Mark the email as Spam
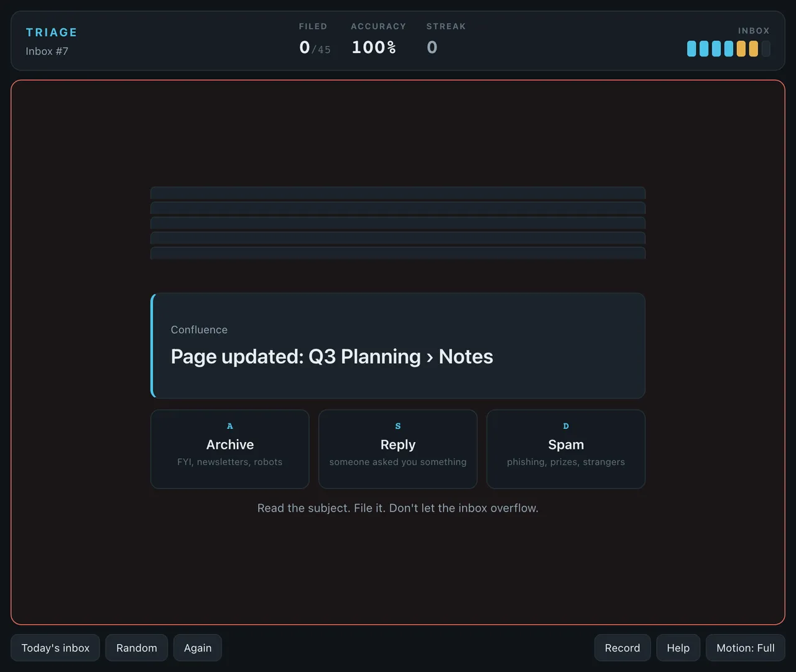The height and width of the screenshot is (672, 796). [566, 449]
